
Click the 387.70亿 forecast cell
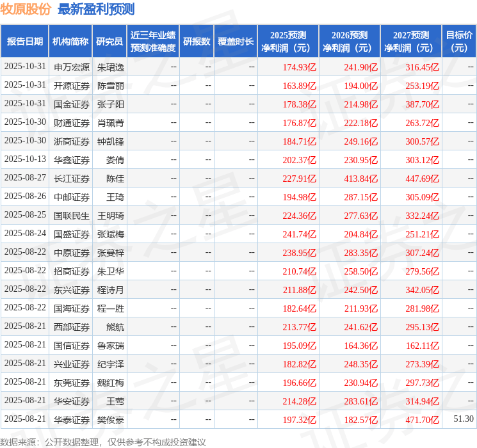pos(422,104)
